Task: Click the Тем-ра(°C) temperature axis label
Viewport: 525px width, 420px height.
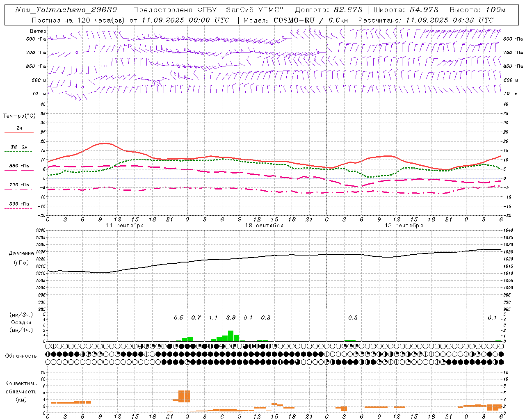Action: click(x=19, y=116)
